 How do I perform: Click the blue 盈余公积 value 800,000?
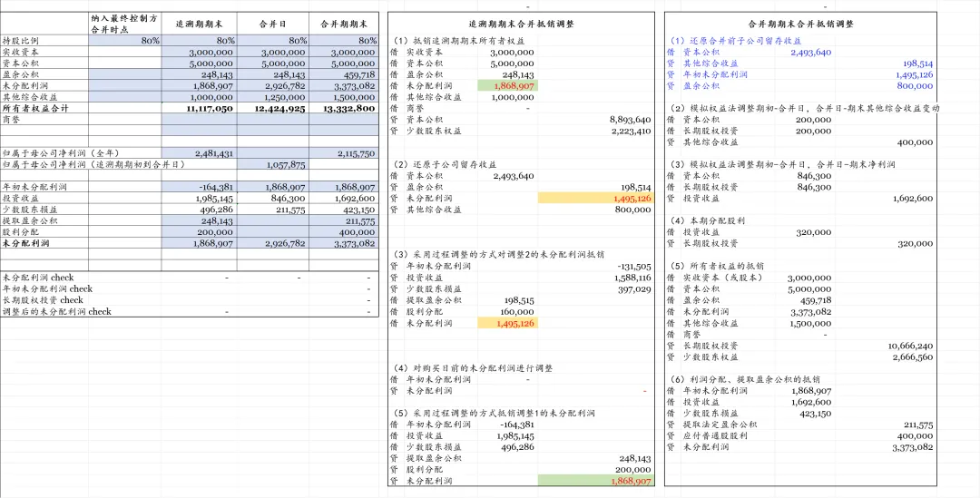[915, 85]
